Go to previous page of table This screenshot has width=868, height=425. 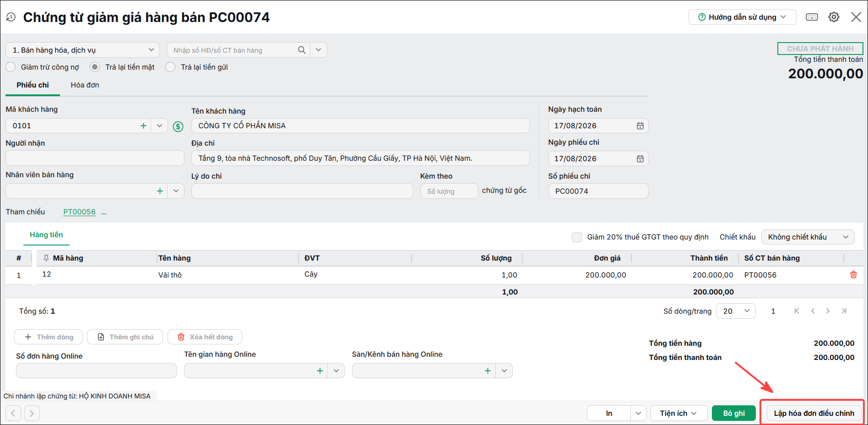(x=813, y=311)
